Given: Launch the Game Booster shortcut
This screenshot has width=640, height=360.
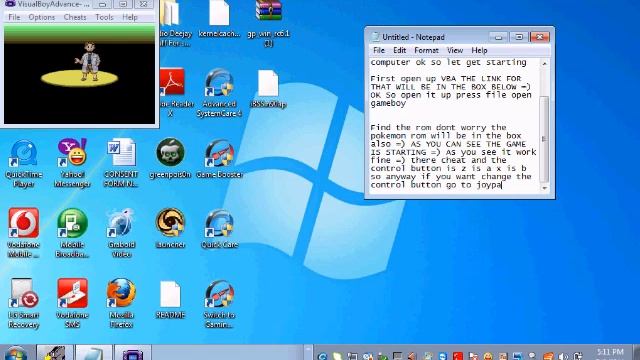Looking at the screenshot, I should click(x=220, y=159).
